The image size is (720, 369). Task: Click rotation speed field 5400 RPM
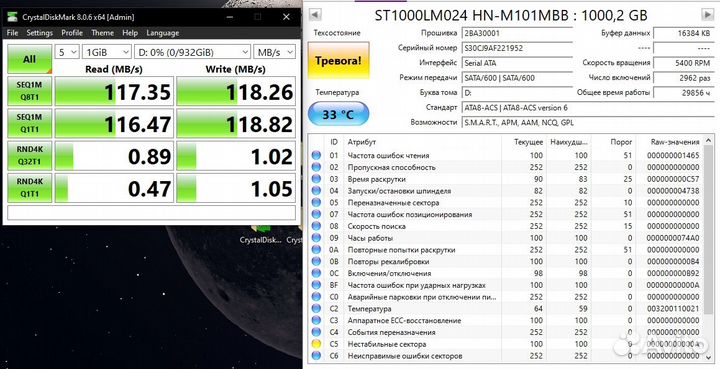pyautogui.click(x=683, y=63)
